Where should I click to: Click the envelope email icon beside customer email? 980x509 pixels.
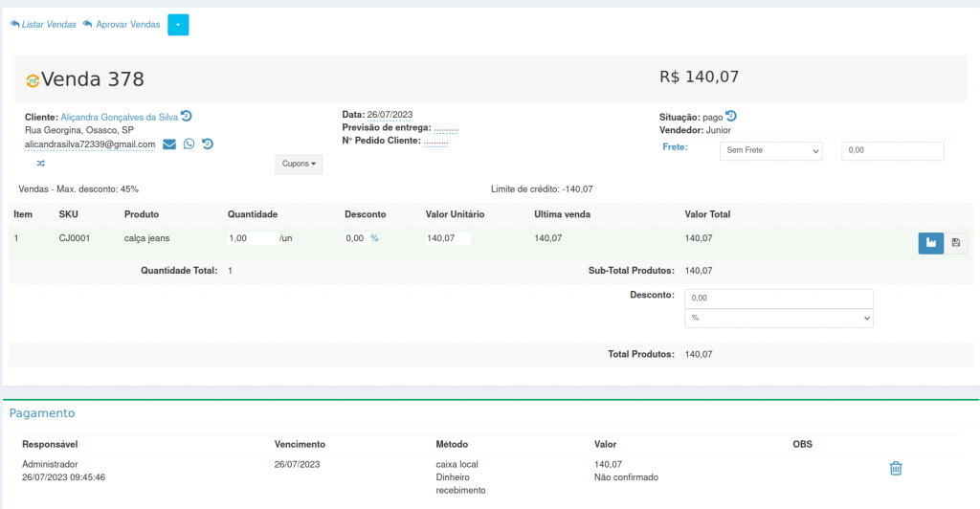click(169, 144)
